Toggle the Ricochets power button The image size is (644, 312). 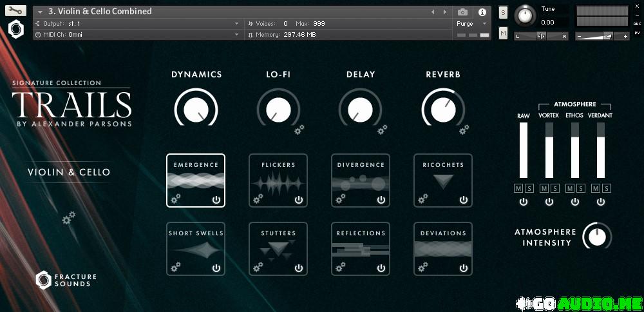click(464, 200)
